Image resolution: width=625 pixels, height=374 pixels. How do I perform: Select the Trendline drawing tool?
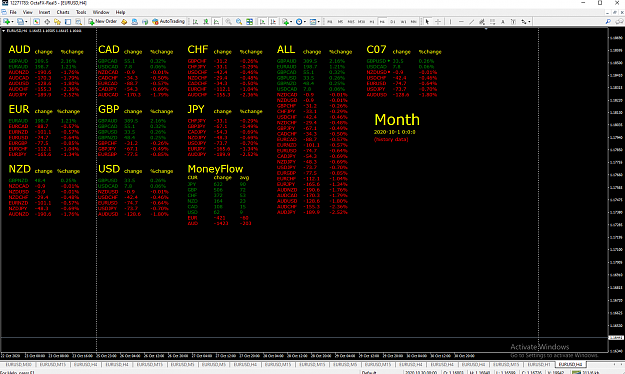pos(472,22)
